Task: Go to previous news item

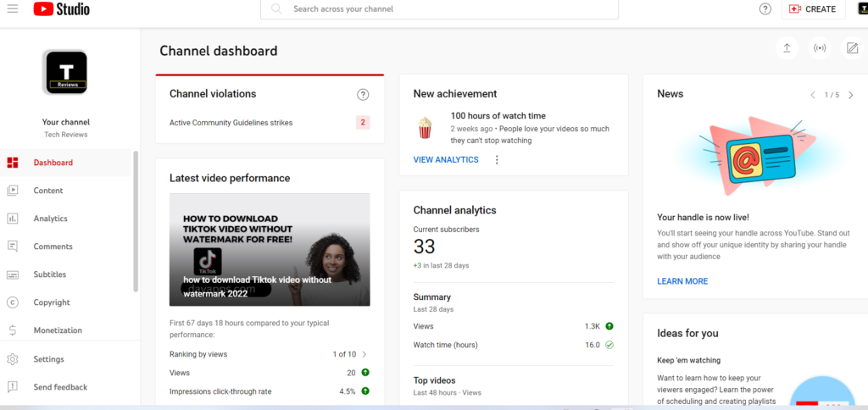Action: coord(813,95)
